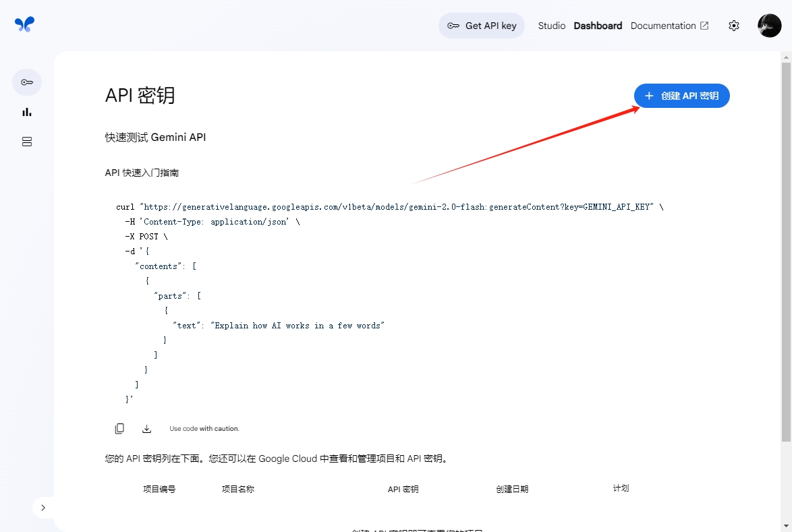Click the "Explain how AI works" code line

(279, 326)
